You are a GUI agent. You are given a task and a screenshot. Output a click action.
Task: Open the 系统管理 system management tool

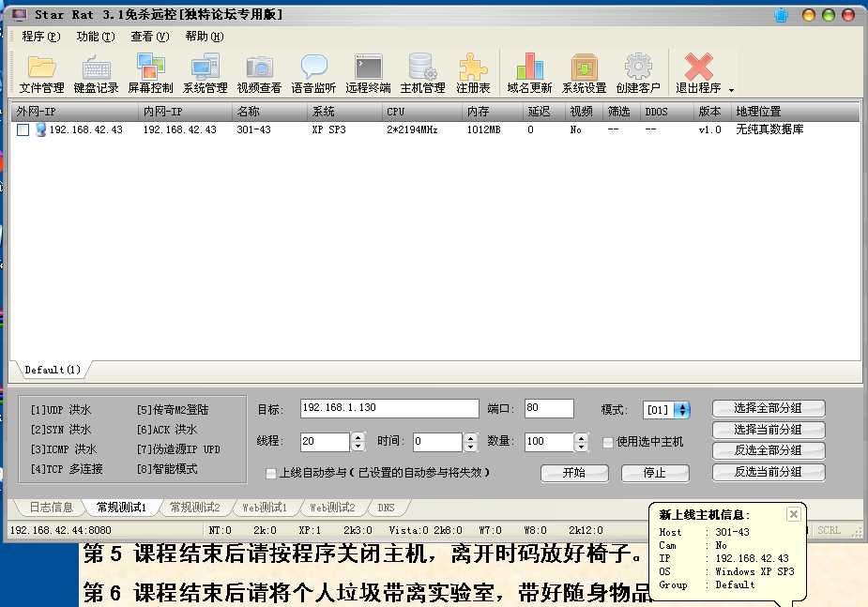click(x=205, y=73)
